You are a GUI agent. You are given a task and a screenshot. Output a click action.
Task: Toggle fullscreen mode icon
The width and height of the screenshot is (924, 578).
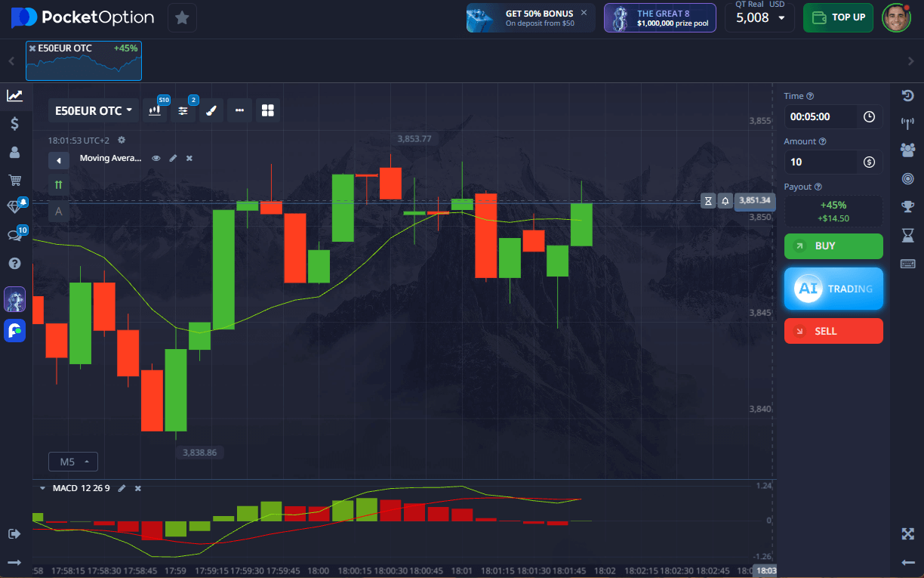[907, 534]
